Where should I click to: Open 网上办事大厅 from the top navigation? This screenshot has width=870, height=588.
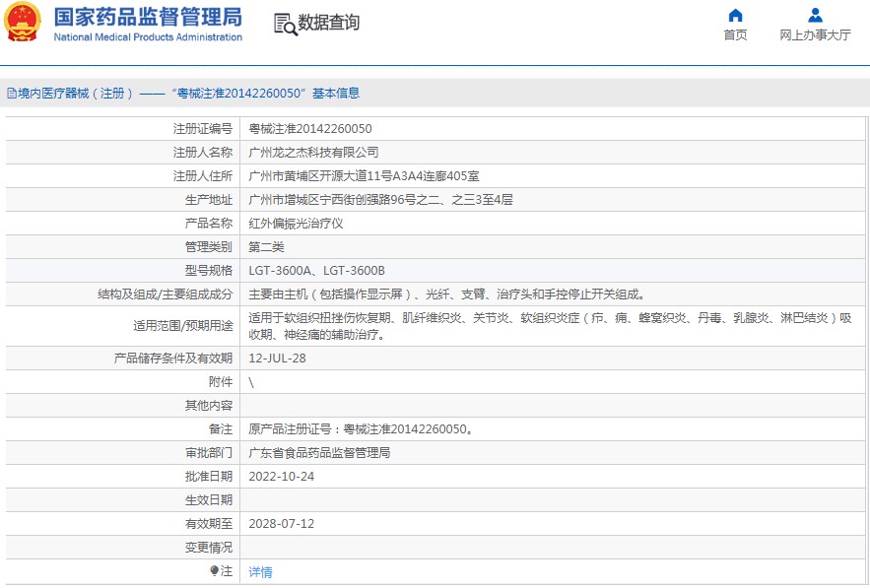(x=815, y=34)
